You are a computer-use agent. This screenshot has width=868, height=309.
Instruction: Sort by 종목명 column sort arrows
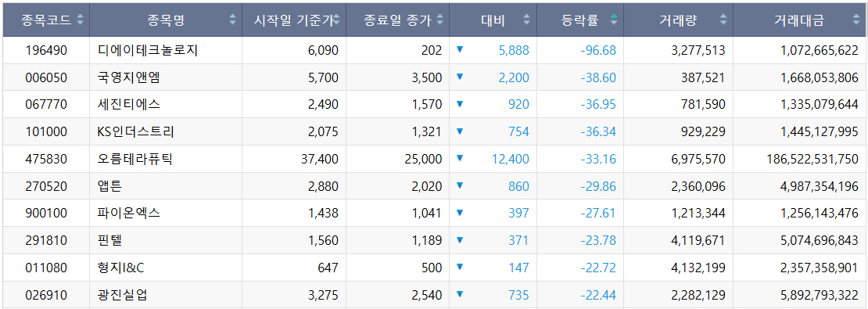pos(233,20)
